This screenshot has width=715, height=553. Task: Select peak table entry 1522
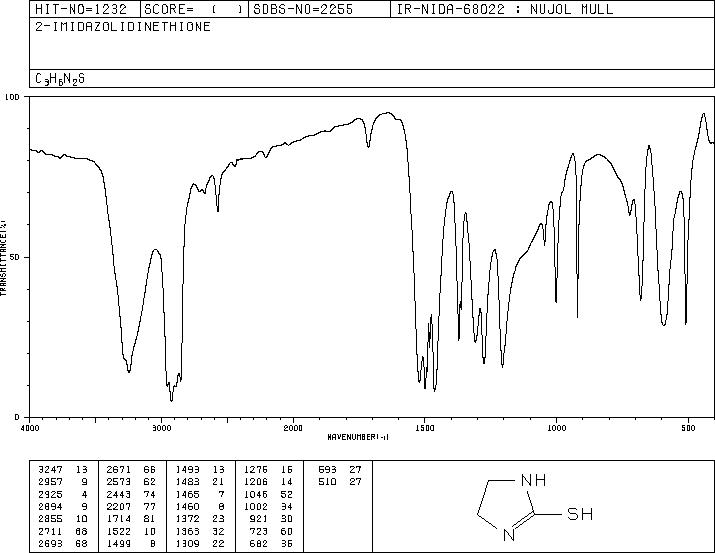(x=119, y=531)
